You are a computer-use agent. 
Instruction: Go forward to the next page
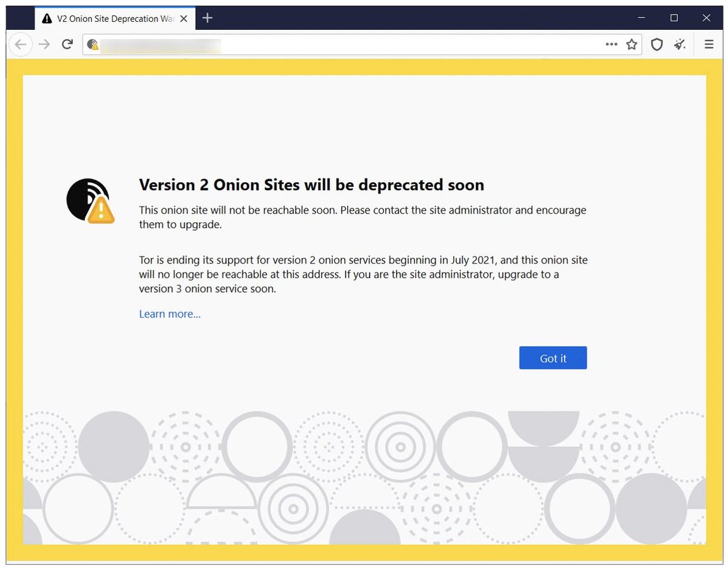(44, 44)
